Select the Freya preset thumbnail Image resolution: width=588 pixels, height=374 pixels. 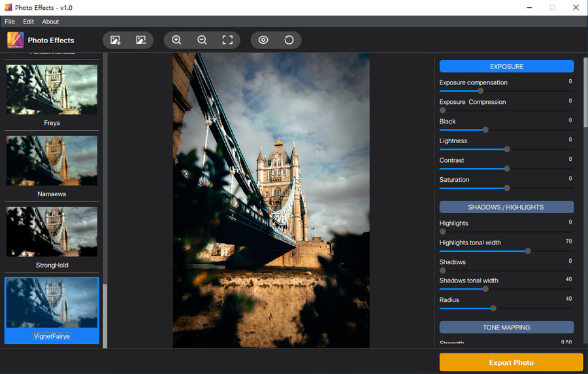(x=52, y=90)
